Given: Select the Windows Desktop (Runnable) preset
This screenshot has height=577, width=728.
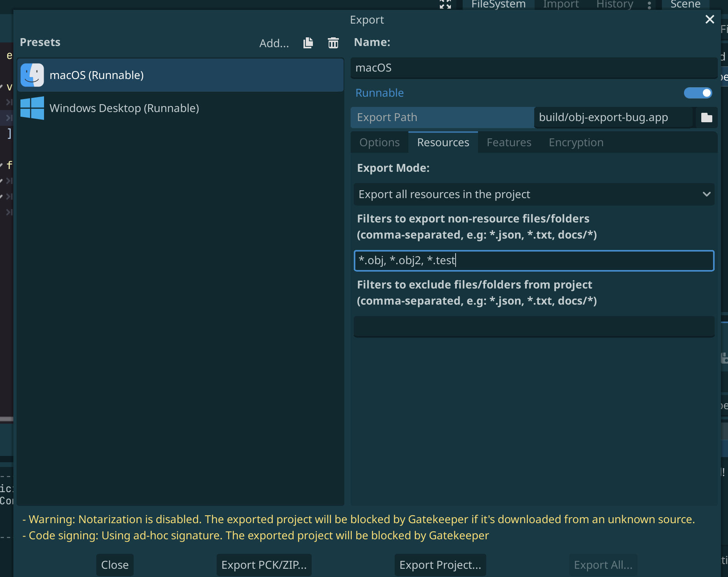Looking at the screenshot, I should tap(124, 108).
